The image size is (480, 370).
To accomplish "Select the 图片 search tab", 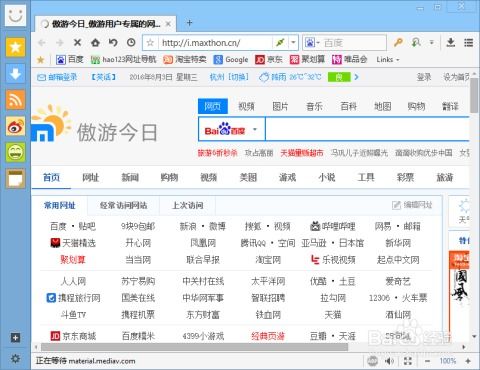I will [x=280, y=106].
